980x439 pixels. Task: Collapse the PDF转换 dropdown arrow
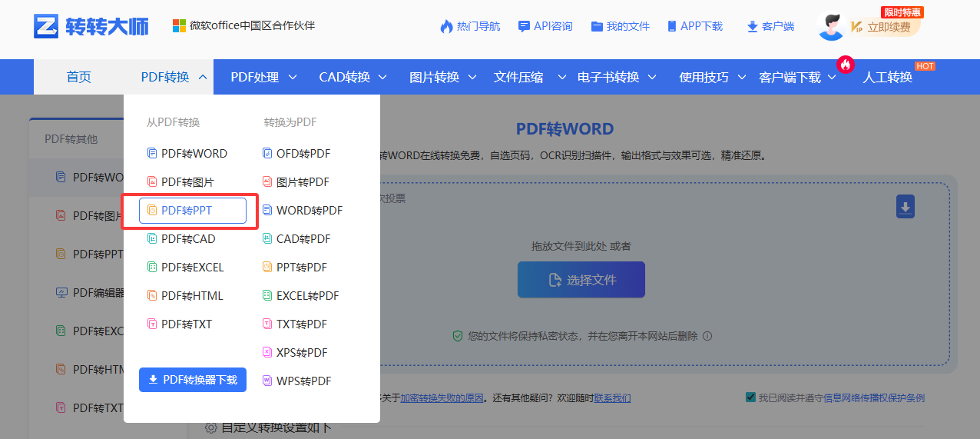coord(203,77)
